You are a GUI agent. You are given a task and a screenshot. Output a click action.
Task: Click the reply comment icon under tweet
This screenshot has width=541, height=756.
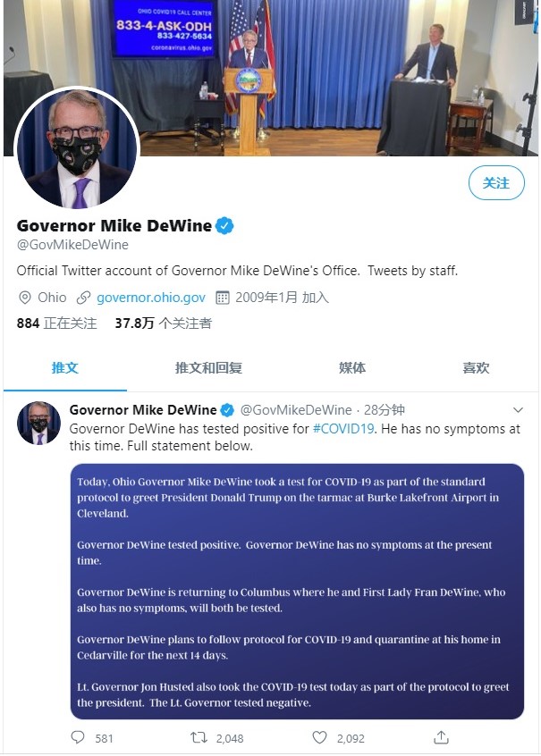click(x=78, y=737)
